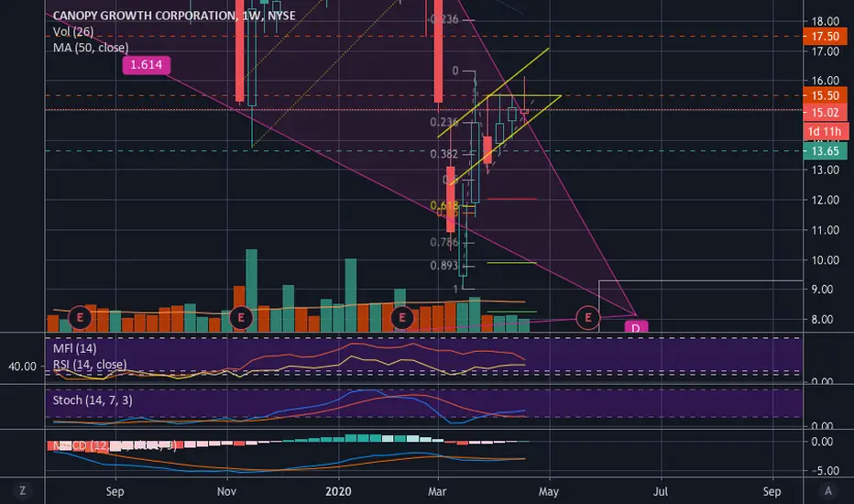Click the pink 1.614 extension label

pos(147,65)
